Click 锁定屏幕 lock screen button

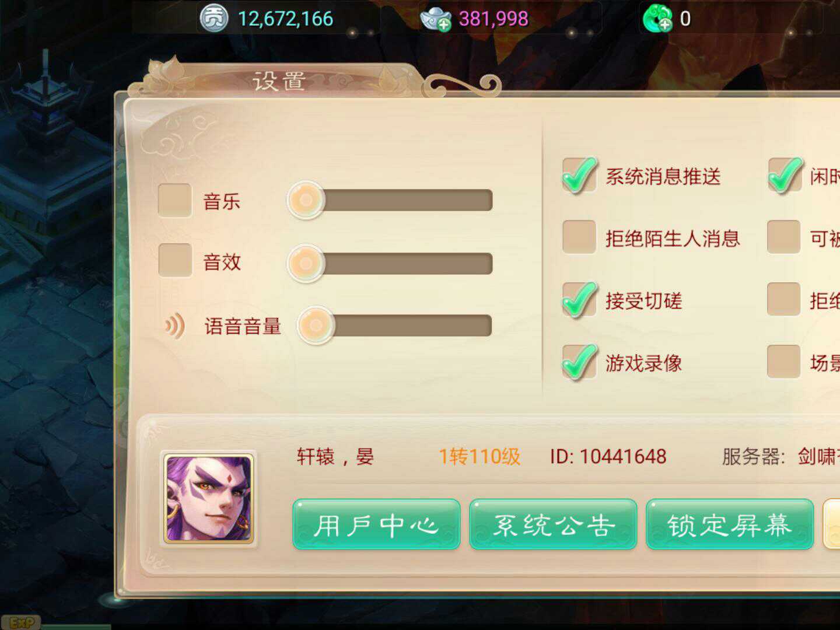[x=730, y=524]
